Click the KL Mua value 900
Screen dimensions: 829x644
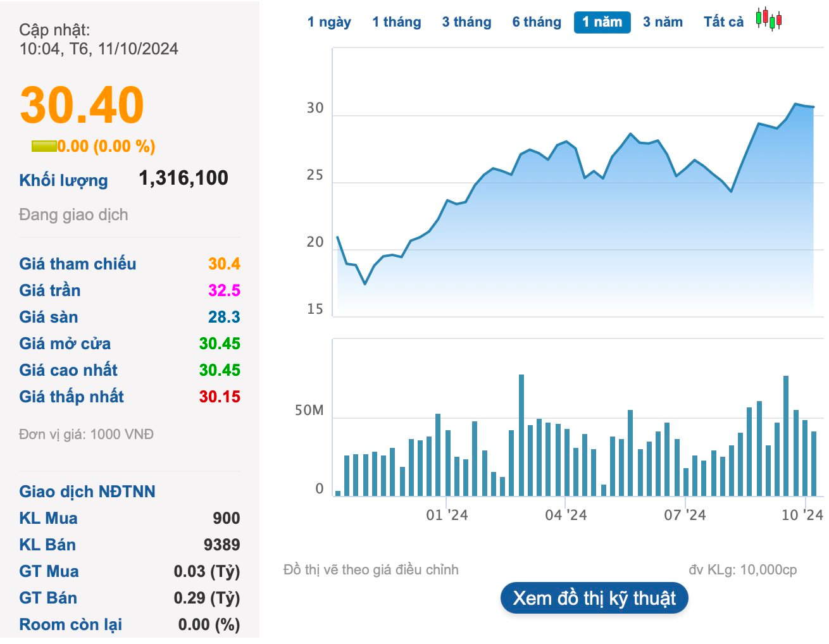coord(227,518)
